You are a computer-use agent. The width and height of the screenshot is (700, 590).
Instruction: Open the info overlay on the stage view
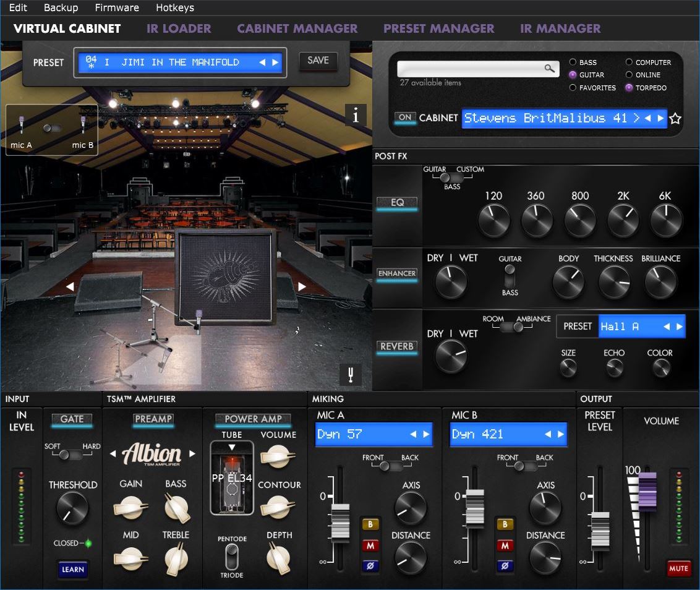[x=356, y=115]
